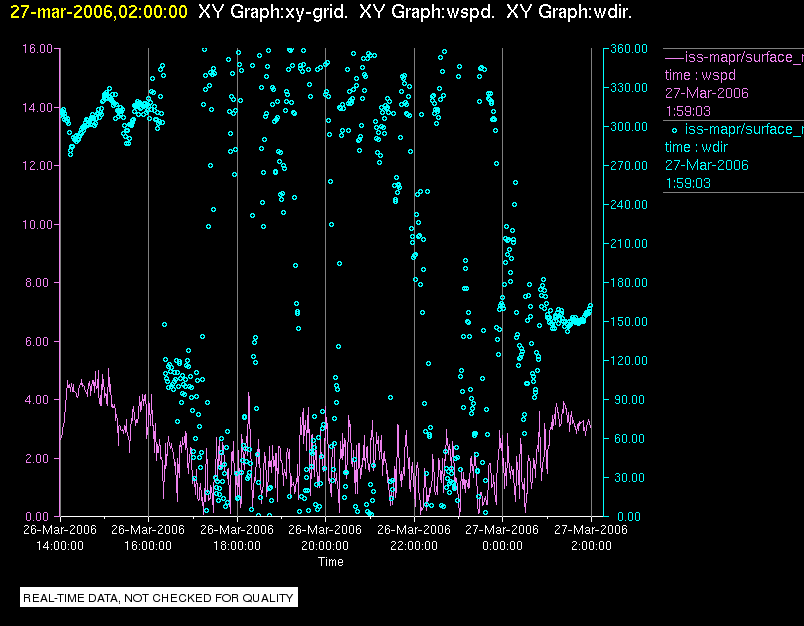
Task: Click the yellow timestamp 27-mar-2006,02:00:00
Action: click(98, 11)
